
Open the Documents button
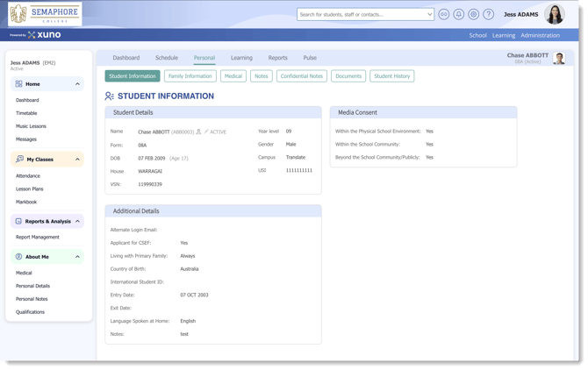[348, 76]
